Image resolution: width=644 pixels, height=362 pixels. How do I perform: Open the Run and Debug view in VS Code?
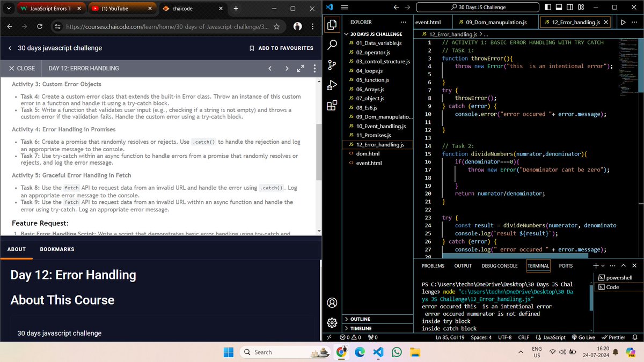(x=332, y=85)
